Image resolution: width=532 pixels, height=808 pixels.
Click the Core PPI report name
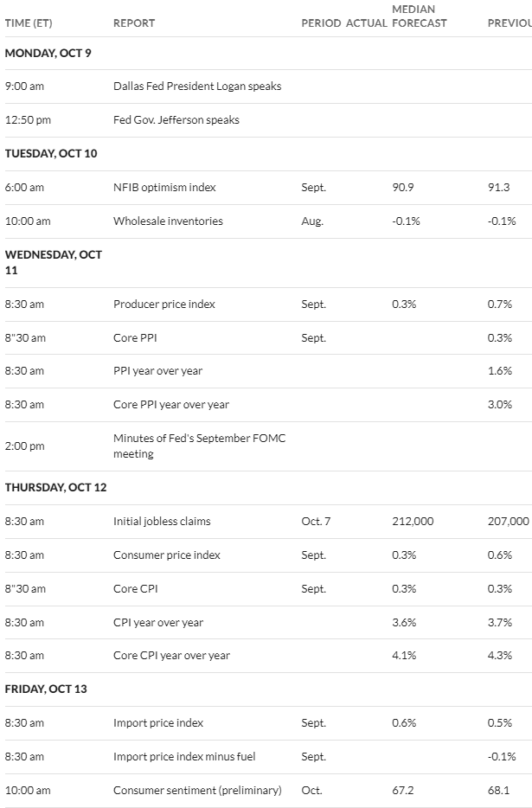point(135,338)
